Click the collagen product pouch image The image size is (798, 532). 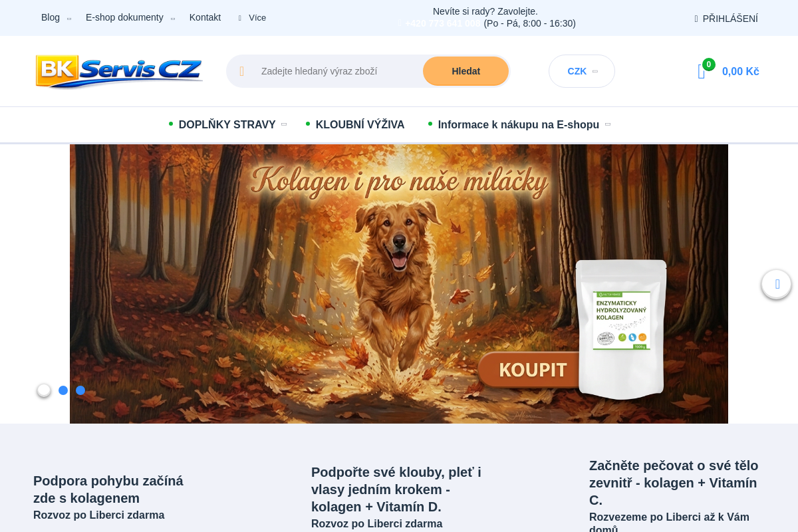click(621, 329)
